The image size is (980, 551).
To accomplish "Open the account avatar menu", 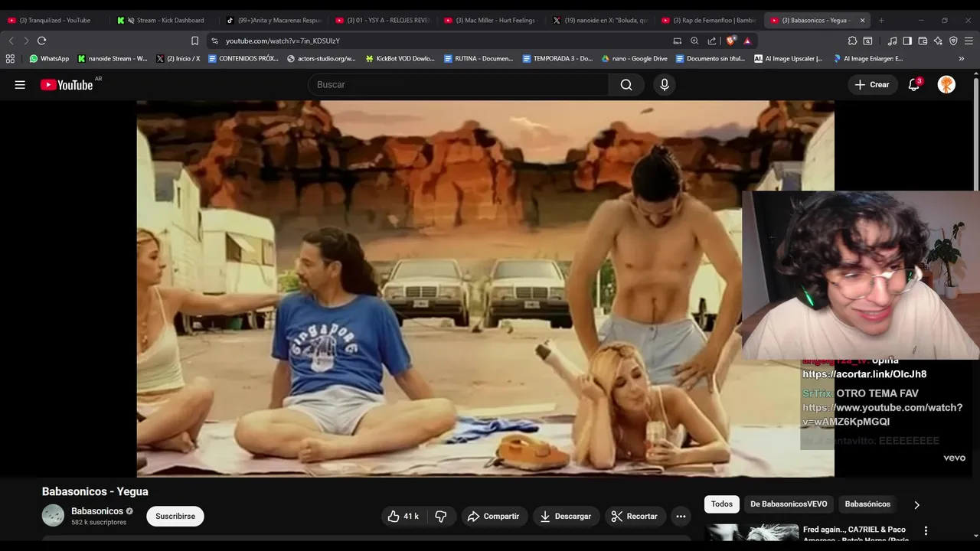I will tap(946, 85).
